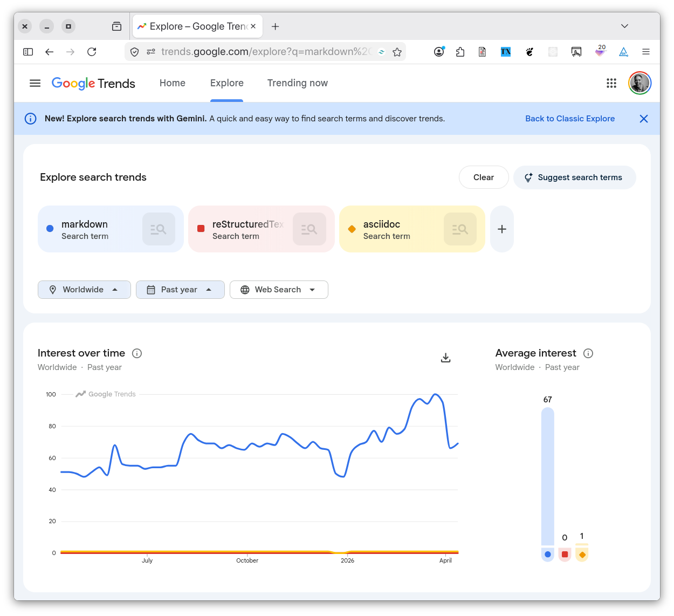674x616 pixels.
Task: Click the info icon beside Interest over time
Action: (137, 353)
